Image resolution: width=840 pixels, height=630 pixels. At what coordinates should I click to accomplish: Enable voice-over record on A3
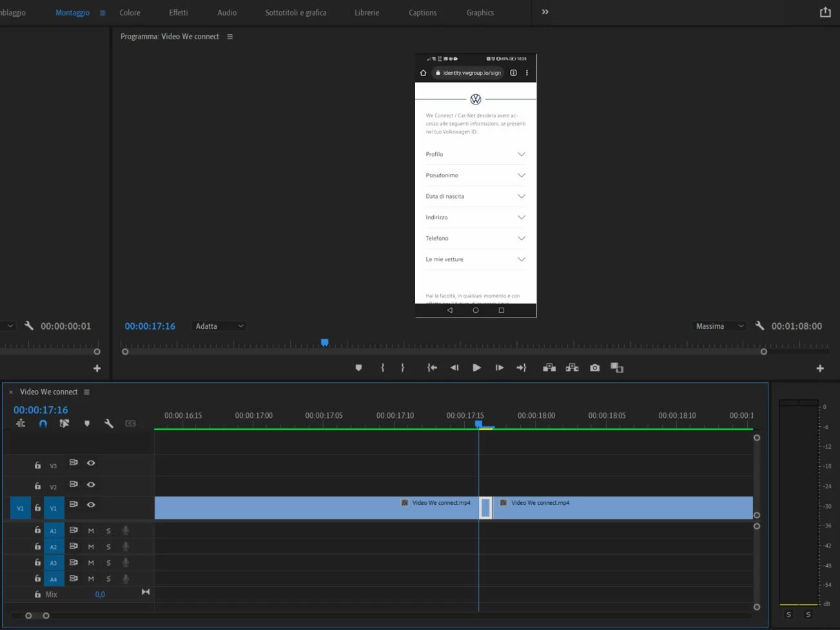tap(126, 563)
